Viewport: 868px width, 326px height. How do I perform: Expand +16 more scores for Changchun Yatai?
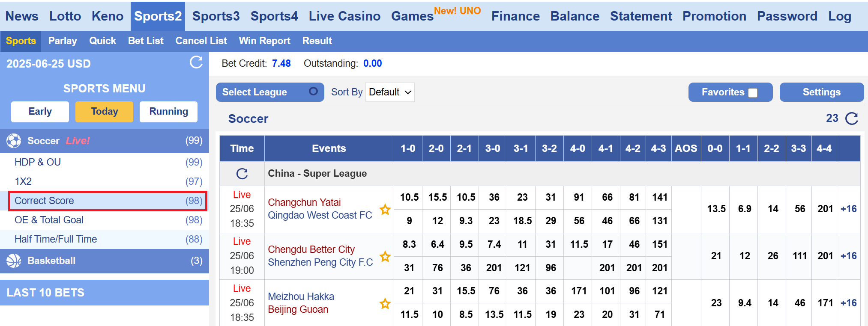(x=849, y=209)
